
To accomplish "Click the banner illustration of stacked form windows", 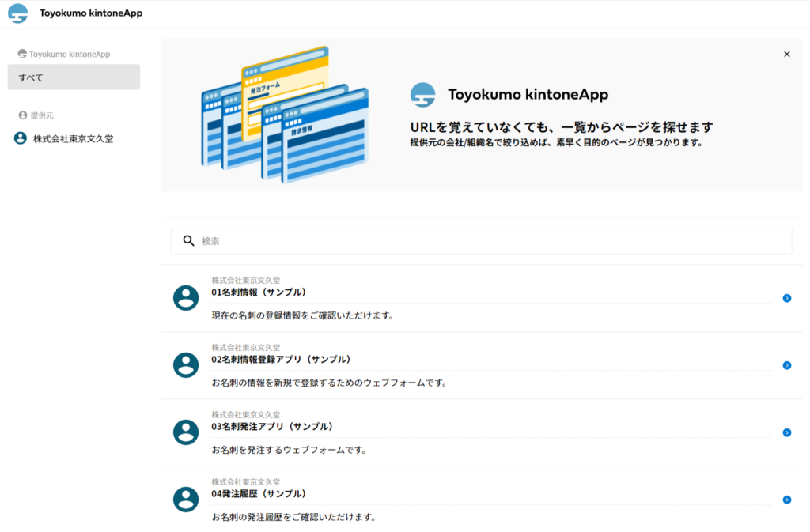I will point(285,115).
